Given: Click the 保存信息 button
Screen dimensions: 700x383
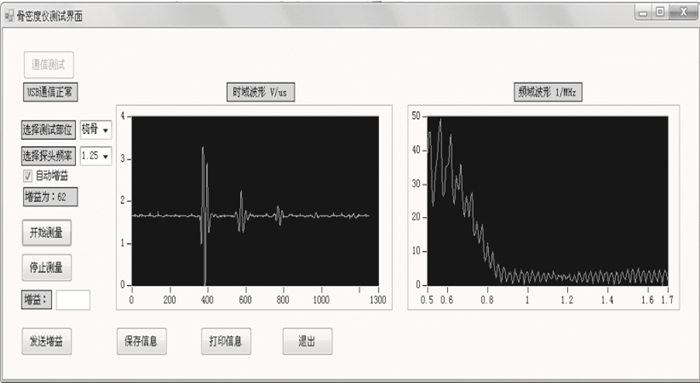Looking at the screenshot, I should 142,341.
